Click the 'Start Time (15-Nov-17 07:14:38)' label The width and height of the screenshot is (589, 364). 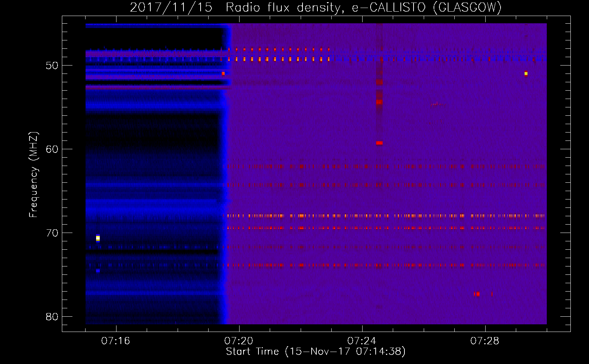[x=316, y=351]
